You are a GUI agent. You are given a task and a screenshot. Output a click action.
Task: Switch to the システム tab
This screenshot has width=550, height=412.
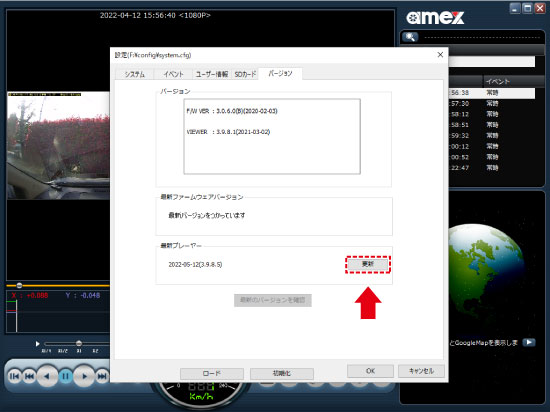(x=135, y=74)
